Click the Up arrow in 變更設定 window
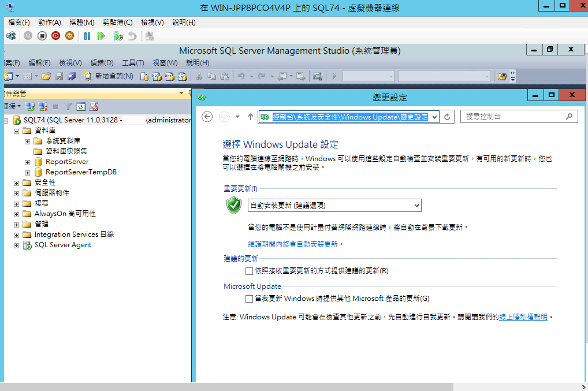588x391 pixels. point(251,117)
